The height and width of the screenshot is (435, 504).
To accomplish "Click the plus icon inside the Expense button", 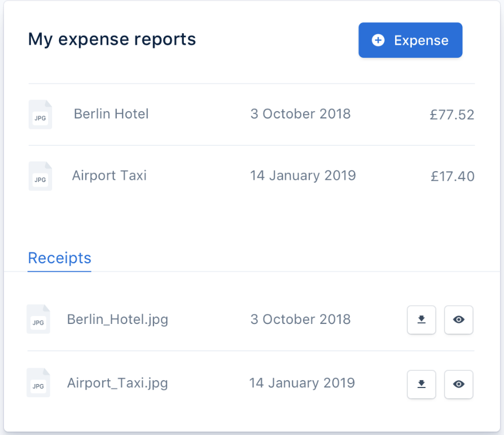I will pos(378,40).
